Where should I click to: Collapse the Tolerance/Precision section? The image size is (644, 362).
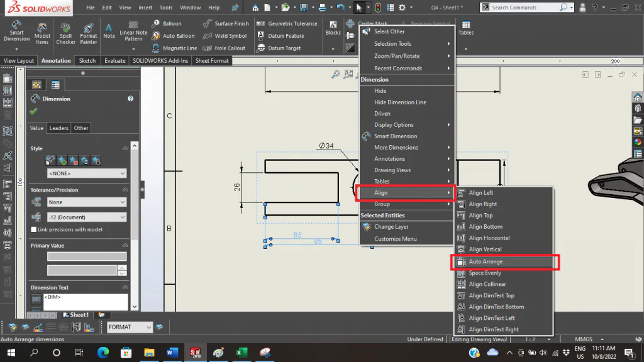(125, 190)
